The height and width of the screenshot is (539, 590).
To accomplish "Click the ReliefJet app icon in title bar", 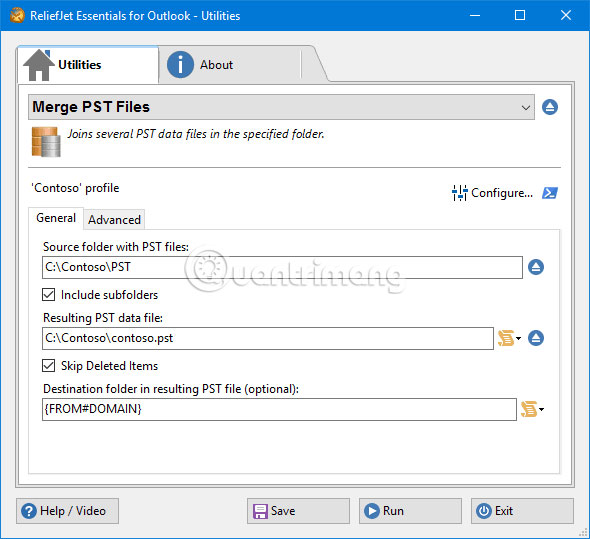I will [x=17, y=15].
